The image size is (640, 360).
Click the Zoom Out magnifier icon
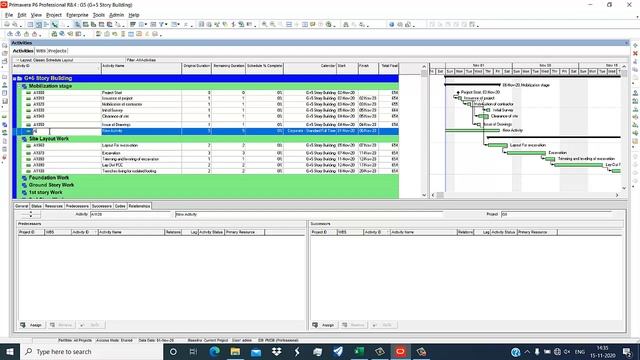click(272, 24)
